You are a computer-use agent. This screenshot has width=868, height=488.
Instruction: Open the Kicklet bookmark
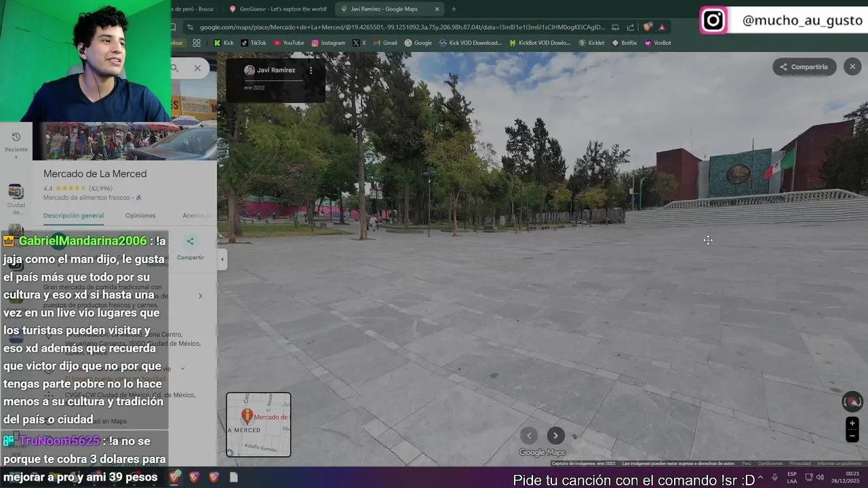pyautogui.click(x=591, y=43)
